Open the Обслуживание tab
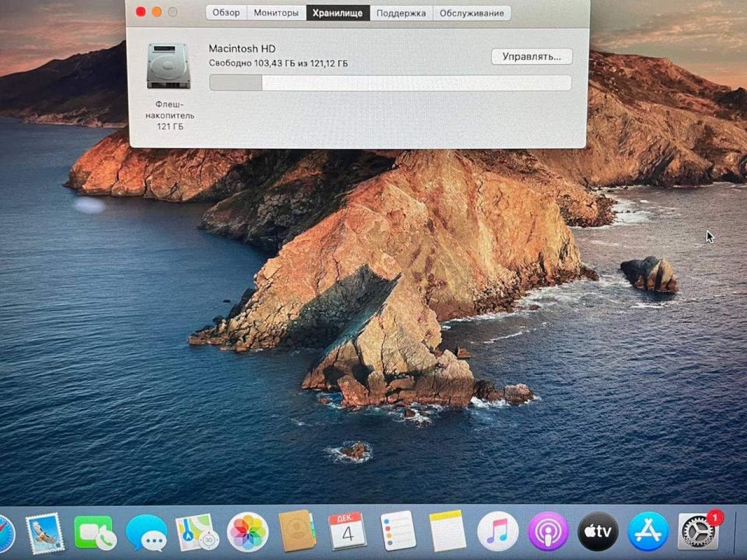 click(472, 13)
